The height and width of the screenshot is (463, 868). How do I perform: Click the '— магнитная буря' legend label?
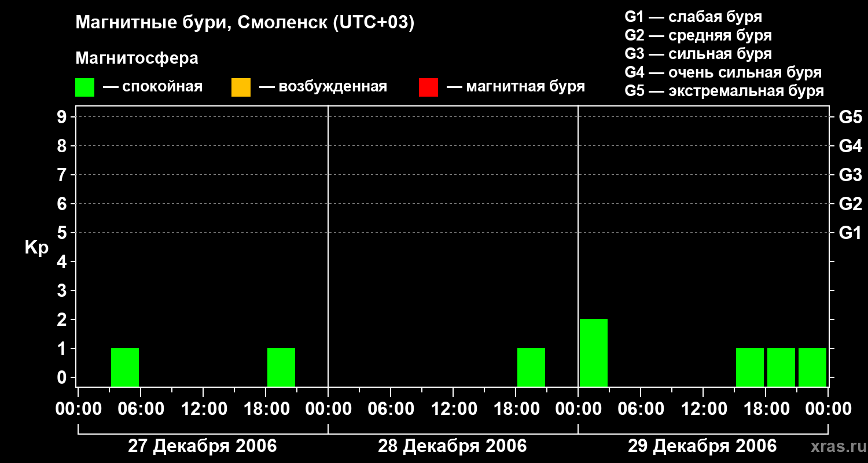click(516, 87)
